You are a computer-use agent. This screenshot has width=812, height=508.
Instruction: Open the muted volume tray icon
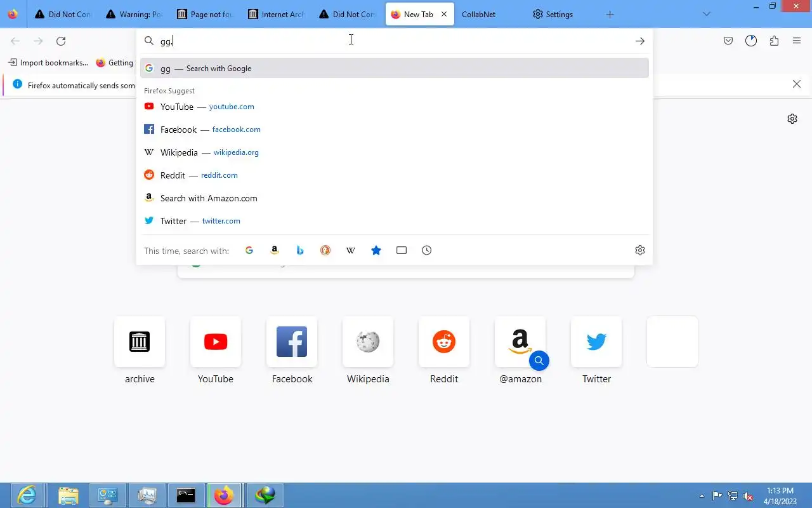click(x=749, y=496)
